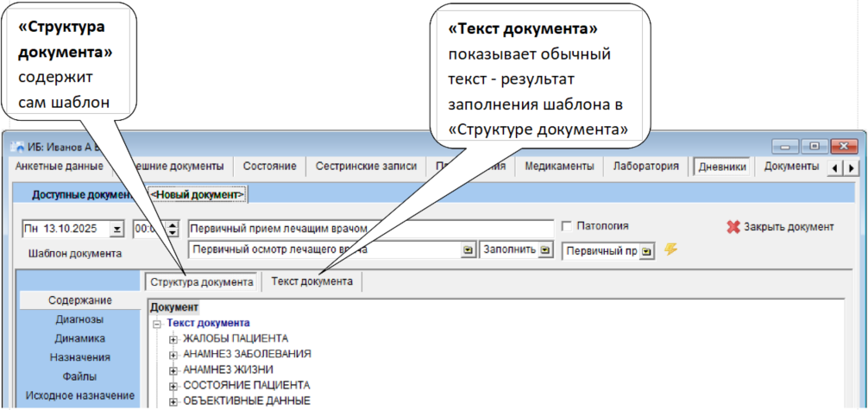The image size is (868, 410).
Task: Open the date dropdown for 13.10.2025
Action: (x=116, y=229)
